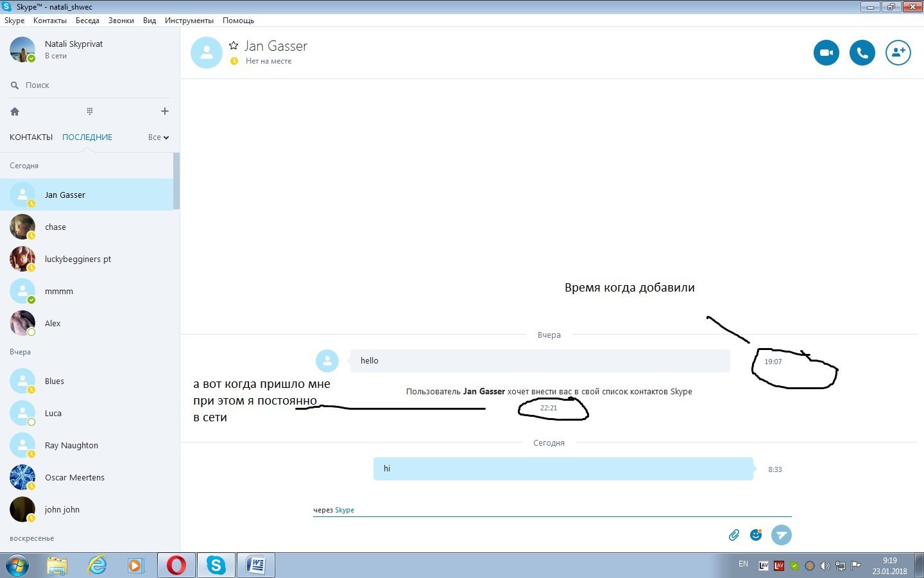
Task: Switch to the ПОСЛЕДНИЕ tab
Action: pos(87,137)
